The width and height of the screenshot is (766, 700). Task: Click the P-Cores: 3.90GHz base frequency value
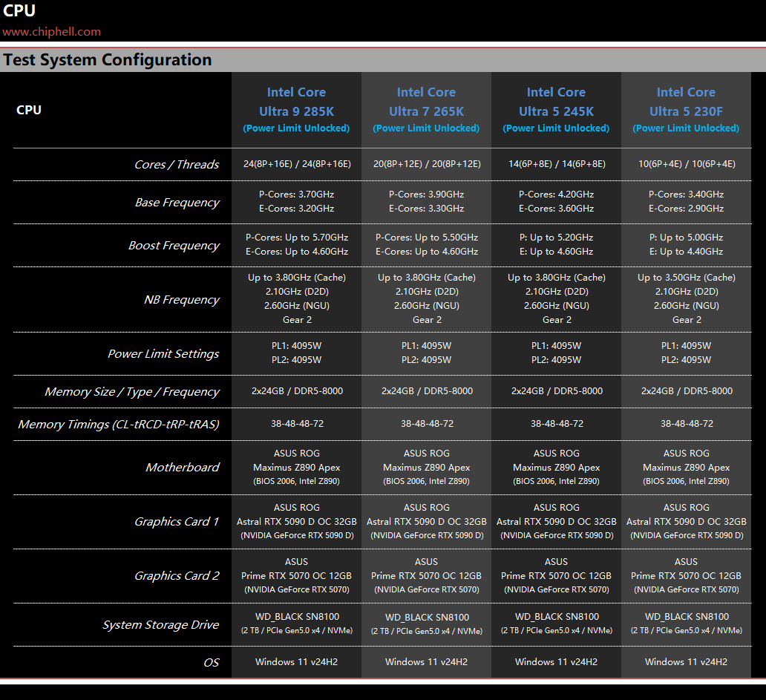point(427,194)
